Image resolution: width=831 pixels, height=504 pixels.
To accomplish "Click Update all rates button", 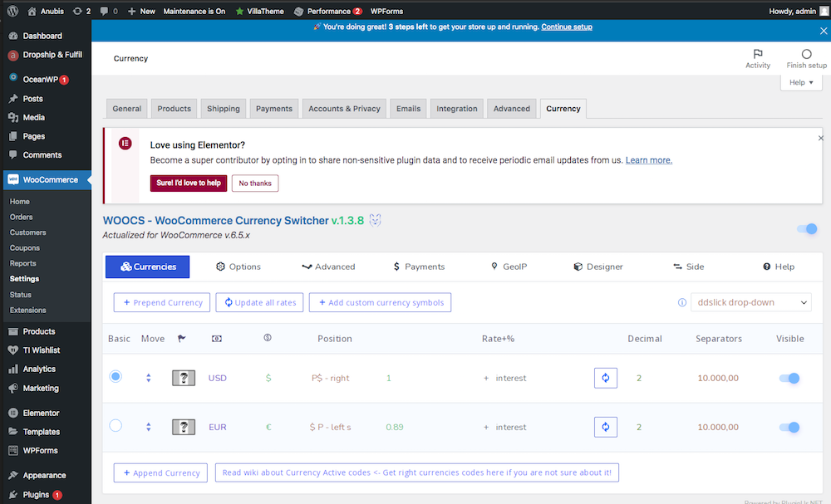I will click(x=259, y=302).
